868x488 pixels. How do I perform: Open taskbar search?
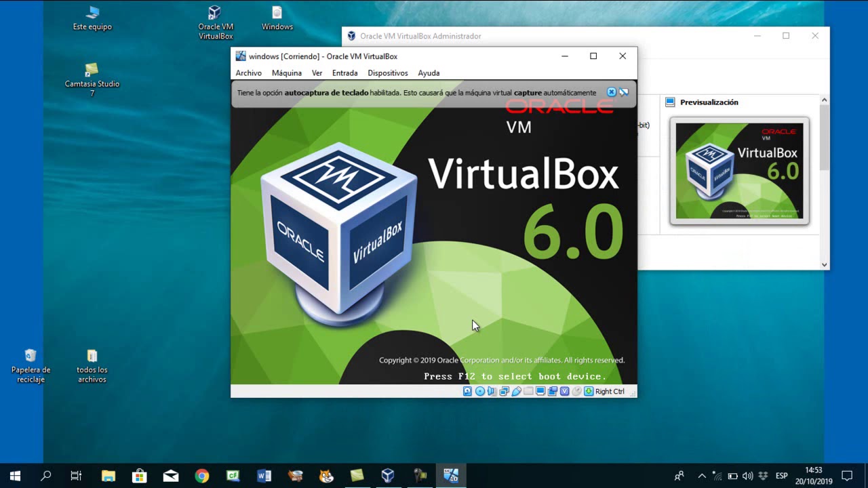click(x=46, y=476)
